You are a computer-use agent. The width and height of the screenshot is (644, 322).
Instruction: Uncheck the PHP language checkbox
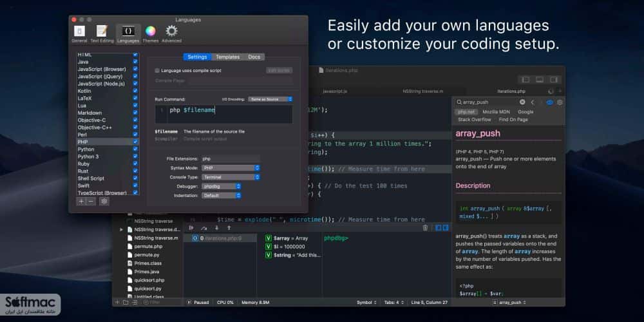[135, 142]
